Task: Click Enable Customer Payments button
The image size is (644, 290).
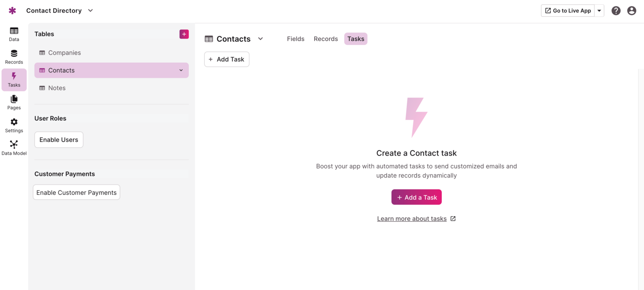Action: pos(76,193)
